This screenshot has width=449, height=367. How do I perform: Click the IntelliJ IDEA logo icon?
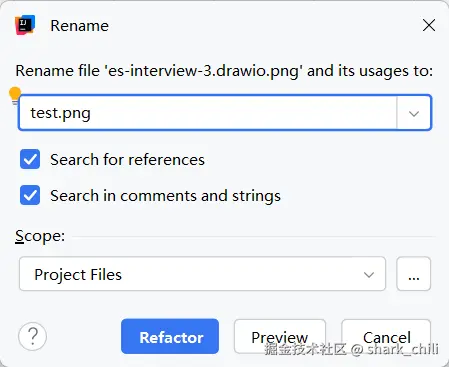[25, 25]
